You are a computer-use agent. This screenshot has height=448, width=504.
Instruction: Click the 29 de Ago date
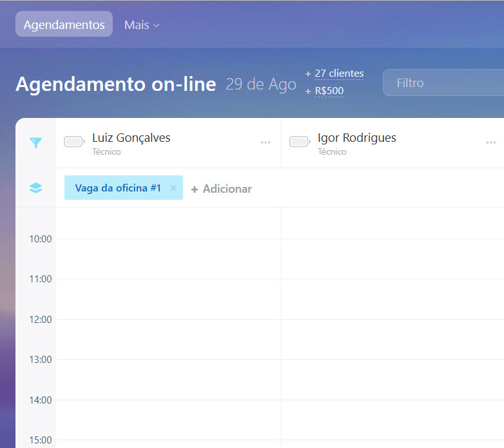[x=261, y=84]
